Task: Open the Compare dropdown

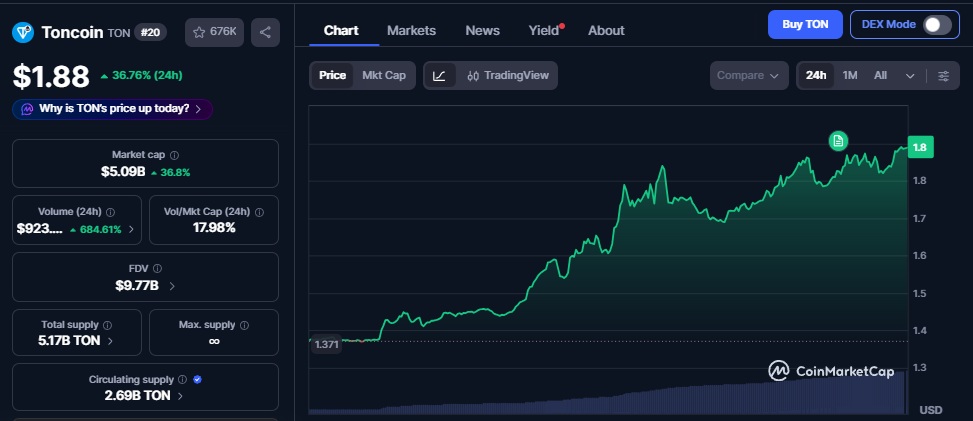Action: tap(748, 76)
